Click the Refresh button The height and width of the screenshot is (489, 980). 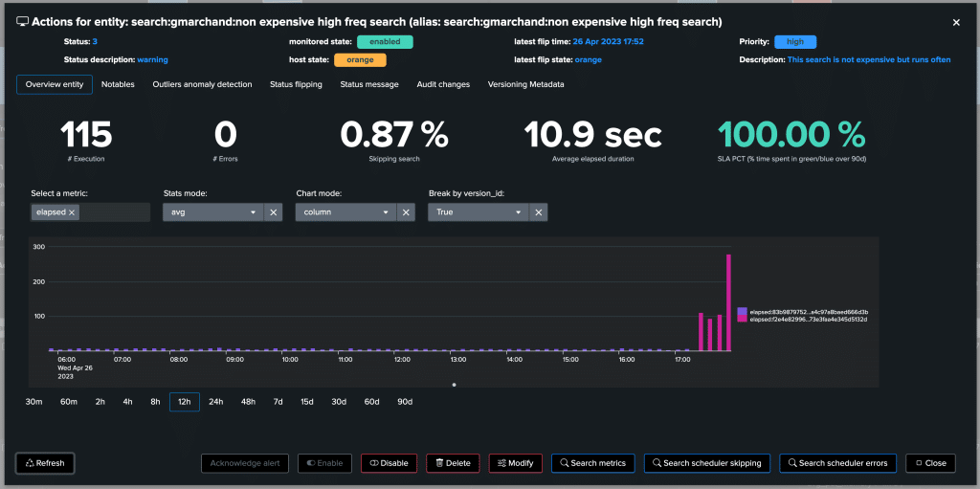[45, 463]
